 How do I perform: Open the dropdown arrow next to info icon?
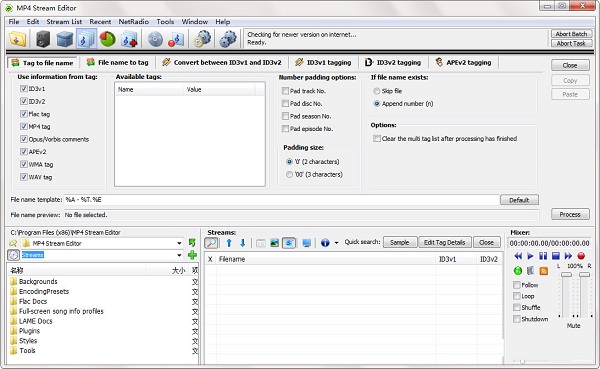336,243
